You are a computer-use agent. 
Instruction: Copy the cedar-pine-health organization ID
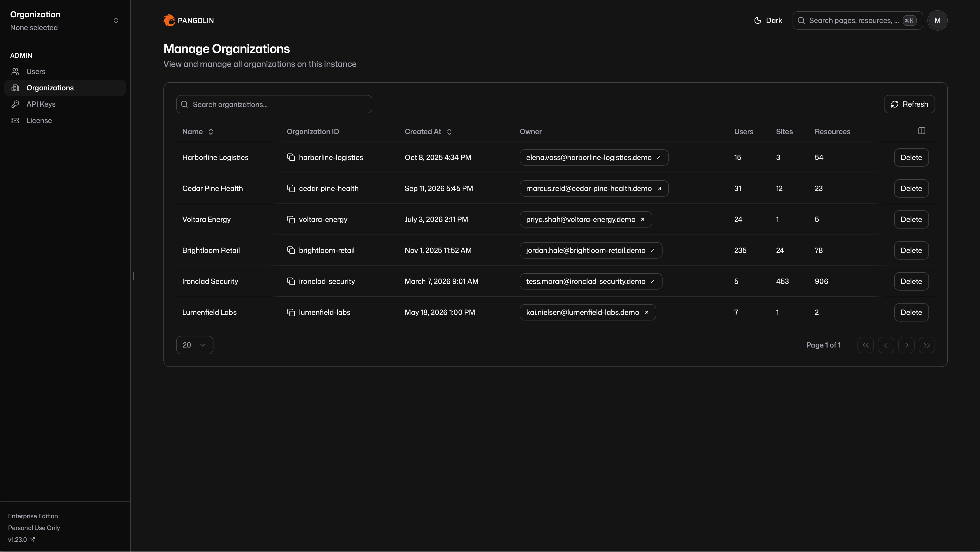(291, 188)
